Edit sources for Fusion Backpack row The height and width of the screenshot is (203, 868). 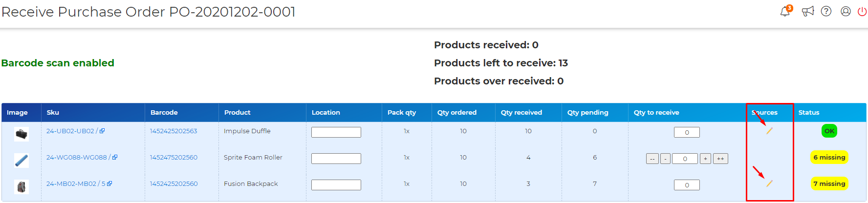point(769,183)
